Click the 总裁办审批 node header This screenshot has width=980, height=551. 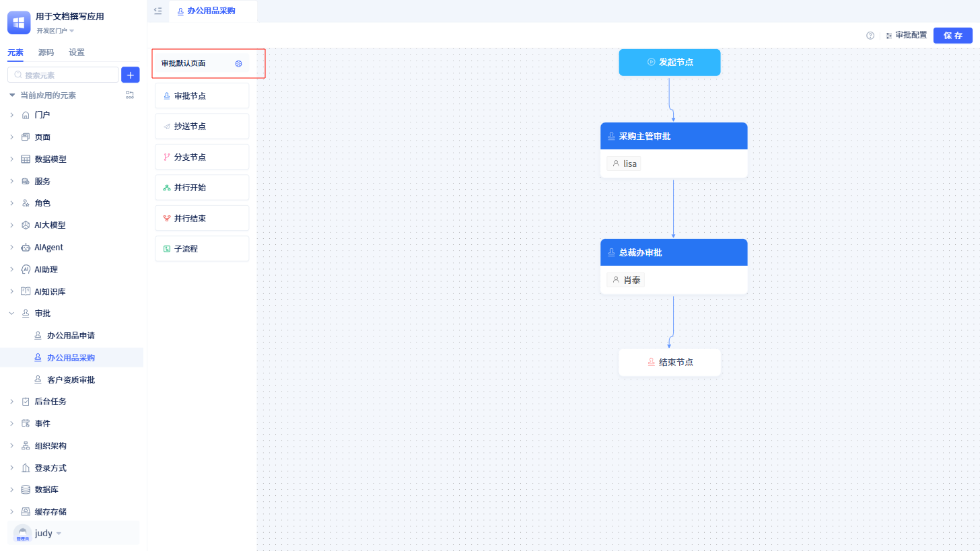[674, 252]
